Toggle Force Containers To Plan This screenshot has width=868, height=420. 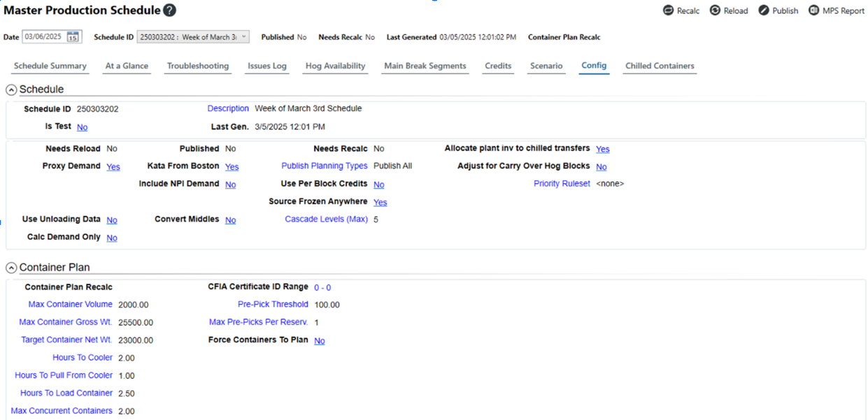[x=319, y=340]
